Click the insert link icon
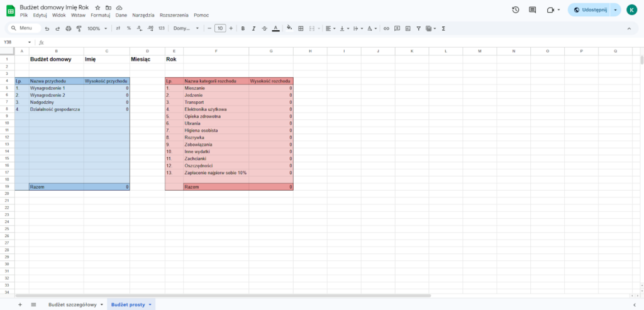This screenshot has height=310, width=644. click(387, 28)
